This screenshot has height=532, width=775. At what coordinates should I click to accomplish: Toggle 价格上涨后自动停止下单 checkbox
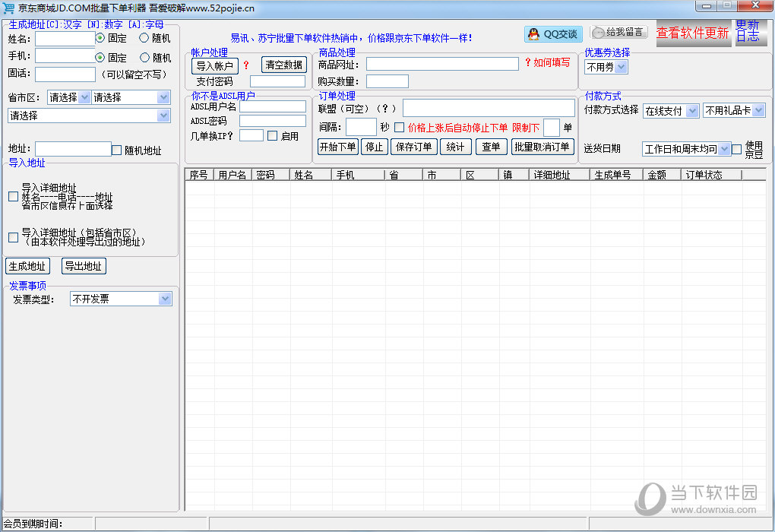400,128
